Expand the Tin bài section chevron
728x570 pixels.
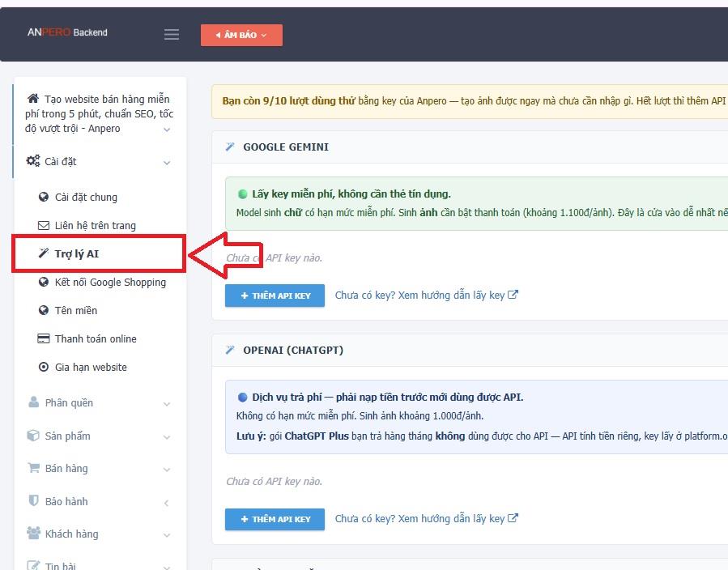pyautogui.click(x=167, y=568)
